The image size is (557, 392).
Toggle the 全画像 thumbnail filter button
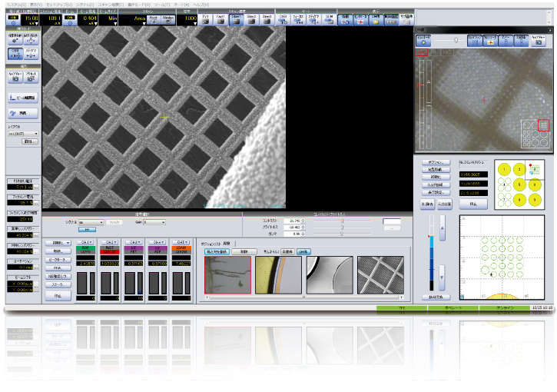tap(287, 251)
